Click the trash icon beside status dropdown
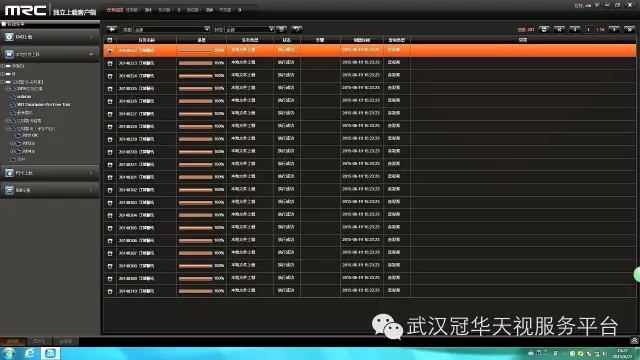This screenshot has width=640, height=360. click(281, 29)
